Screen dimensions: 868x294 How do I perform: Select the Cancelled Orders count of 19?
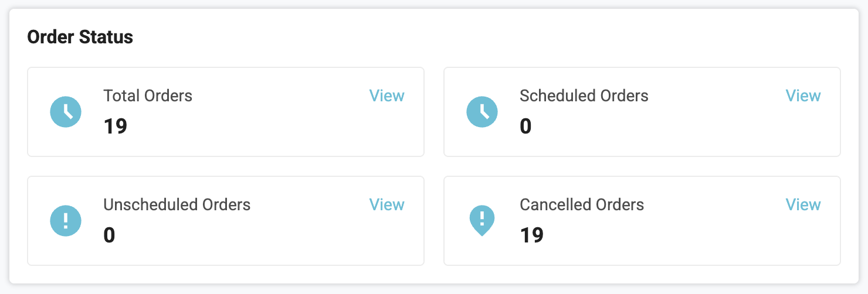tap(531, 235)
